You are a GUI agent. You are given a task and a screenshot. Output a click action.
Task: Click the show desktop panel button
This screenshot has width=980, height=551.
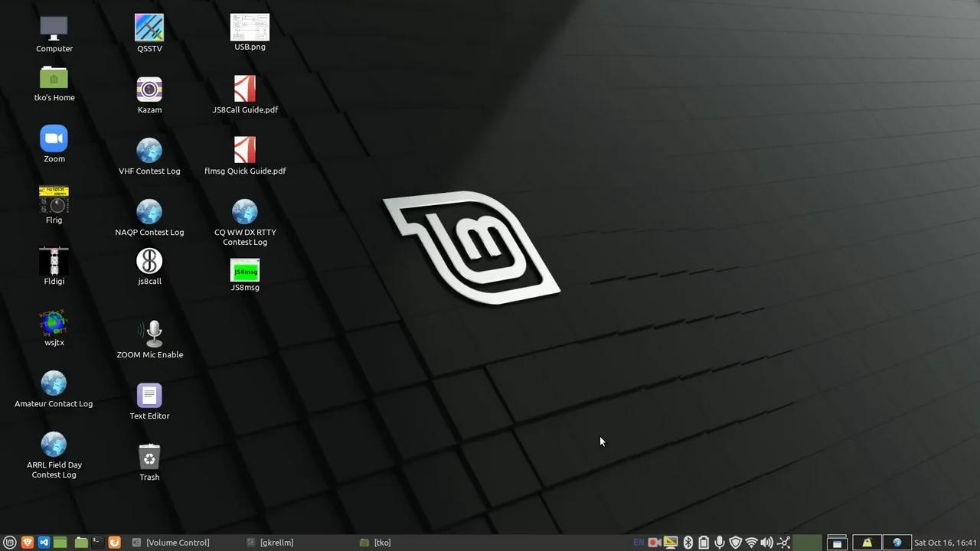pos(60,543)
